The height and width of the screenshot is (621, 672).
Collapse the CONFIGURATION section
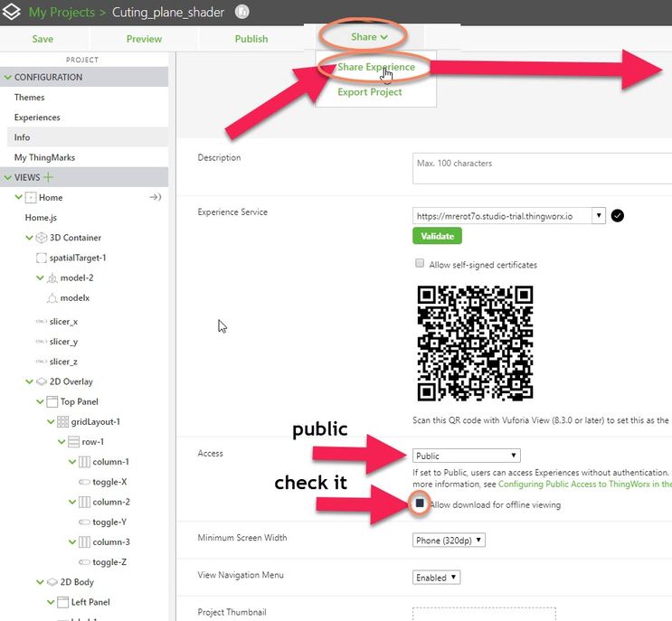pyautogui.click(x=7, y=77)
